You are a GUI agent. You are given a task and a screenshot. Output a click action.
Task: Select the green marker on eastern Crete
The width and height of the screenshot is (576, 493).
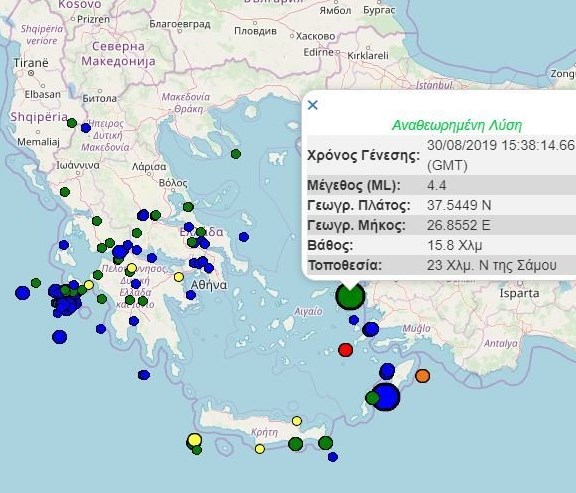pos(325,443)
